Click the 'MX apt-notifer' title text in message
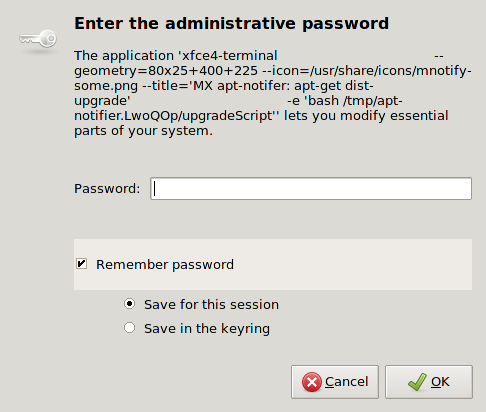Viewport: 486px width, 412px height. click(241, 86)
